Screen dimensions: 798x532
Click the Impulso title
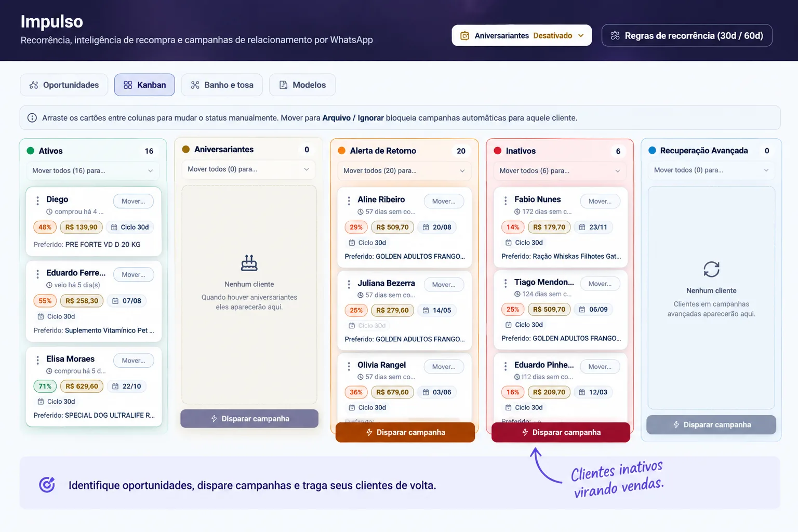pos(52,21)
